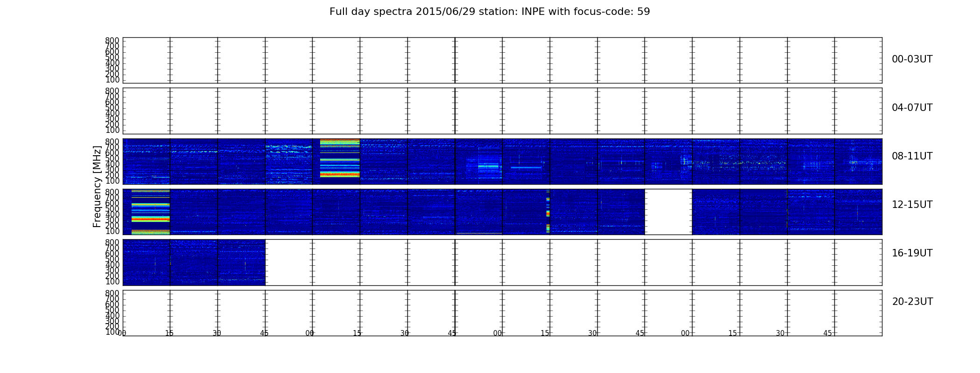Click the narrow vertical bright burst in 12-15UT row
Image resolution: width=980 pixels, height=373 pixels.
coord(548,211)
